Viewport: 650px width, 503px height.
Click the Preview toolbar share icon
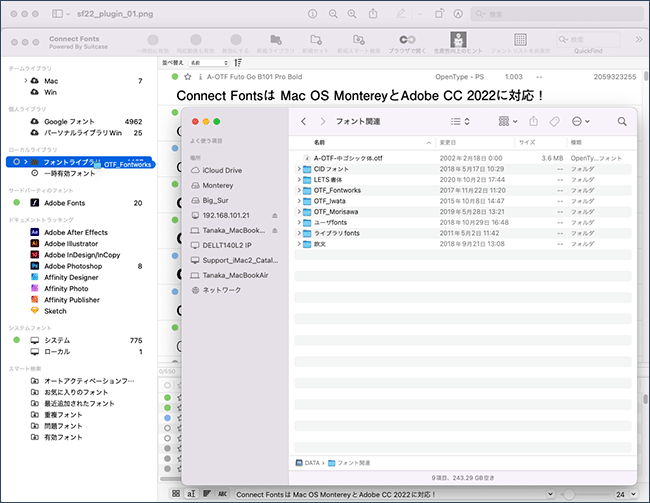coord(373,14)
